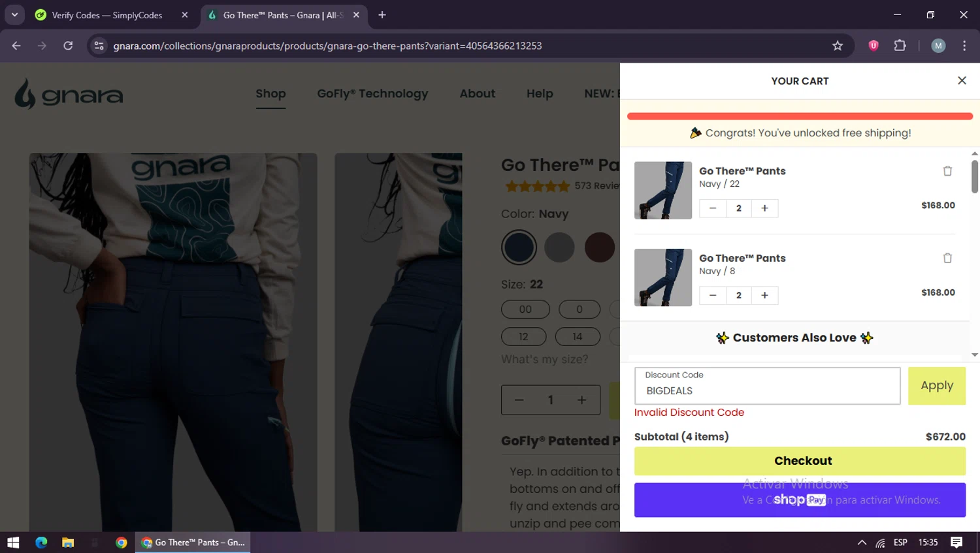Open the network status tray icon
Viewport: 980px width, 553px height.
pos(881,543)
